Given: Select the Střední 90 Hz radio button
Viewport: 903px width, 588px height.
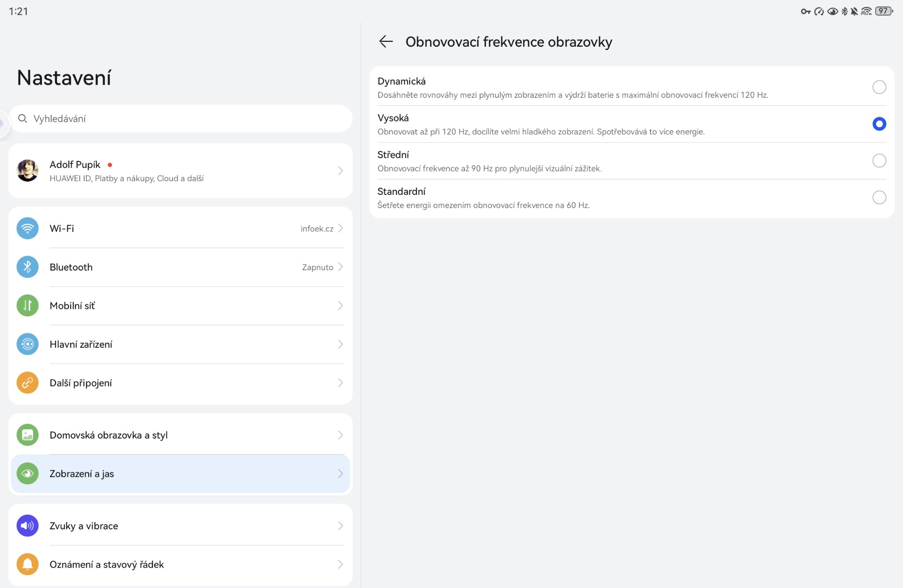Looking at the screenshot, I should click(x=879, y=160).
